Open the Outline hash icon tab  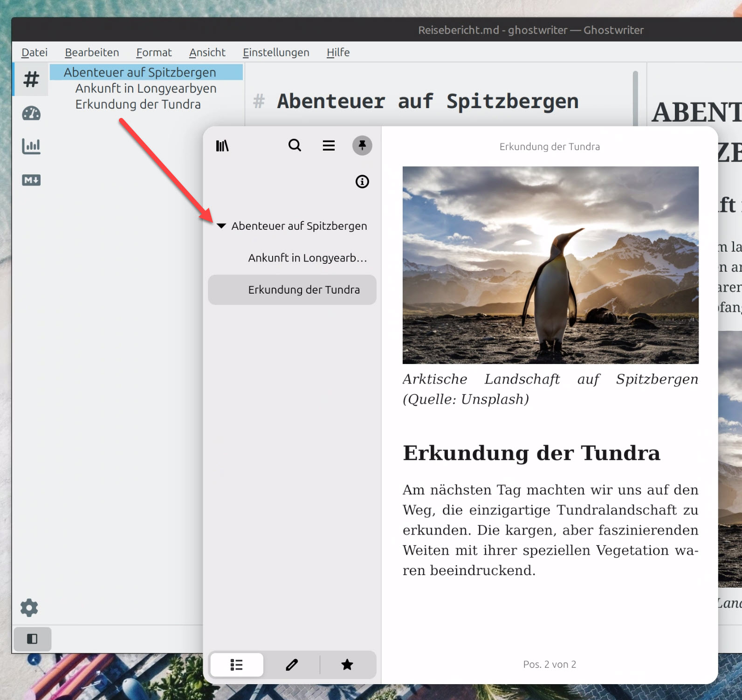click(x=31, y=79)
